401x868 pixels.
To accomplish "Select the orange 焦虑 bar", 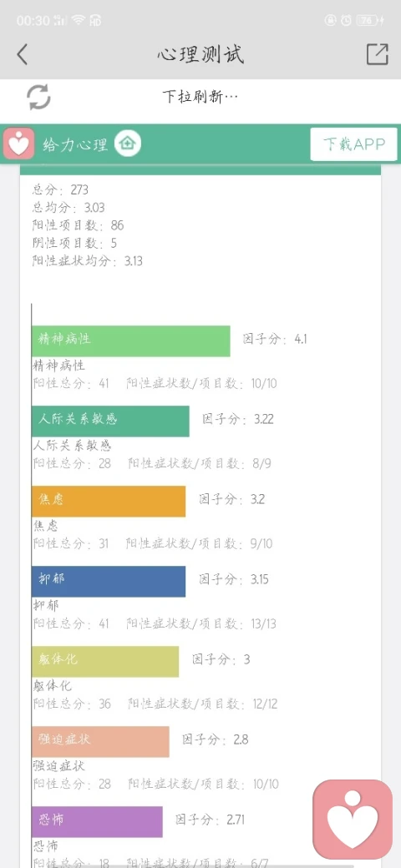I will [109, 502].
